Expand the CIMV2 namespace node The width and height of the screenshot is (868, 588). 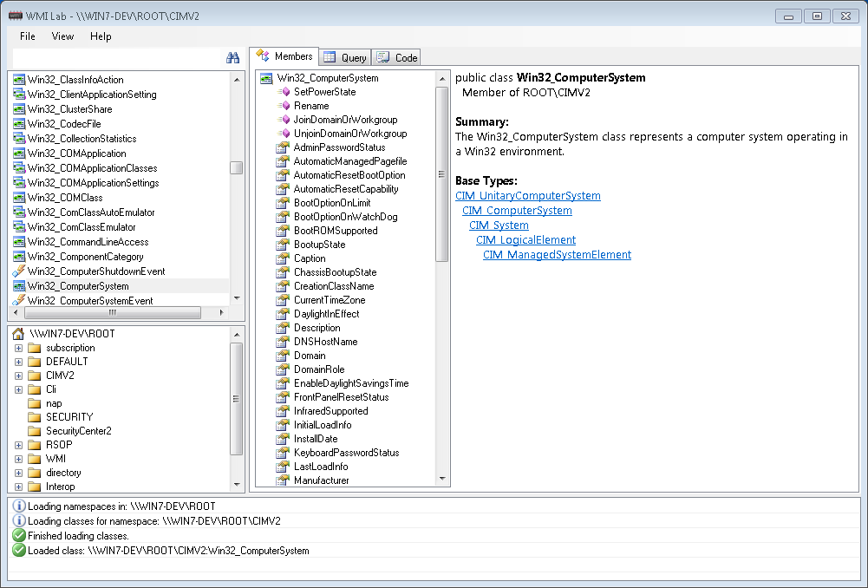18,376
